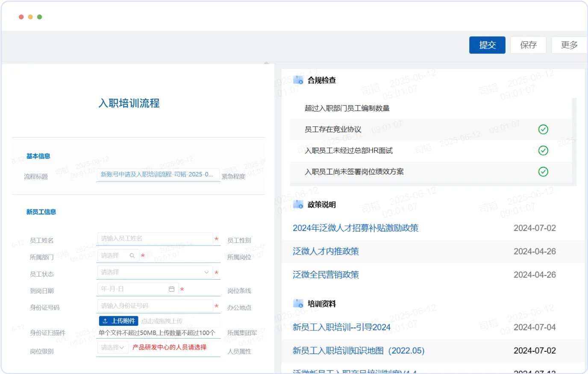Open 新员工入职培训知识地图 (2022.05) link
Image resolution: width=588 pixels, height=374 pixels.
pos(359,351)
